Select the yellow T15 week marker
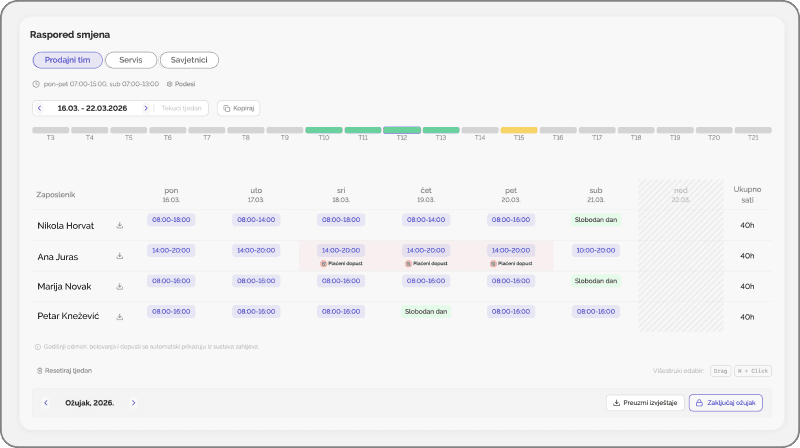Screen dimensions: 800x448 [519, 130]
